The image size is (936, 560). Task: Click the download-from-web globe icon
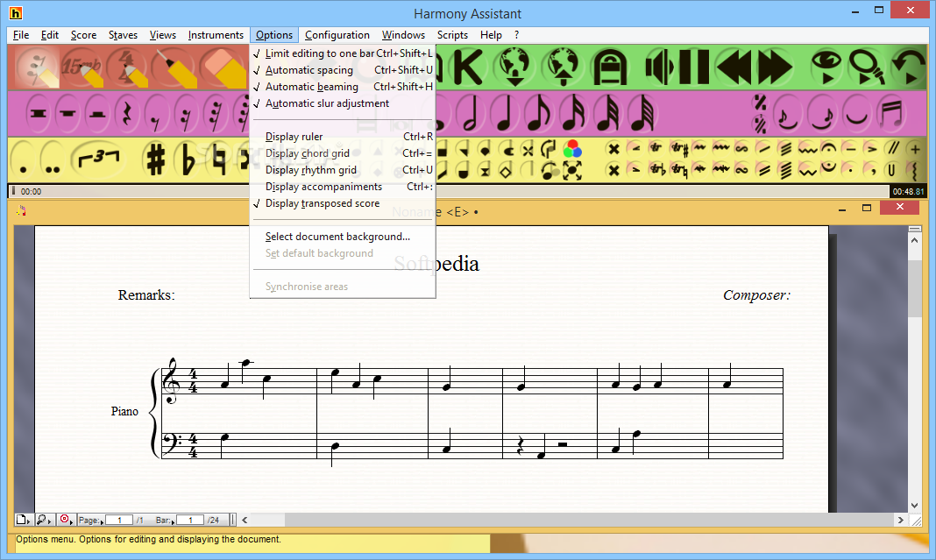pyautogui.click(x=514, y=67)
